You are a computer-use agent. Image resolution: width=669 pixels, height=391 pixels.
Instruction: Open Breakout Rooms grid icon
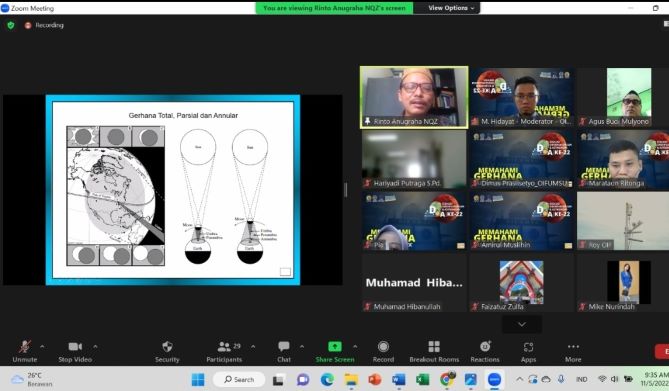(x=434, y=347)
